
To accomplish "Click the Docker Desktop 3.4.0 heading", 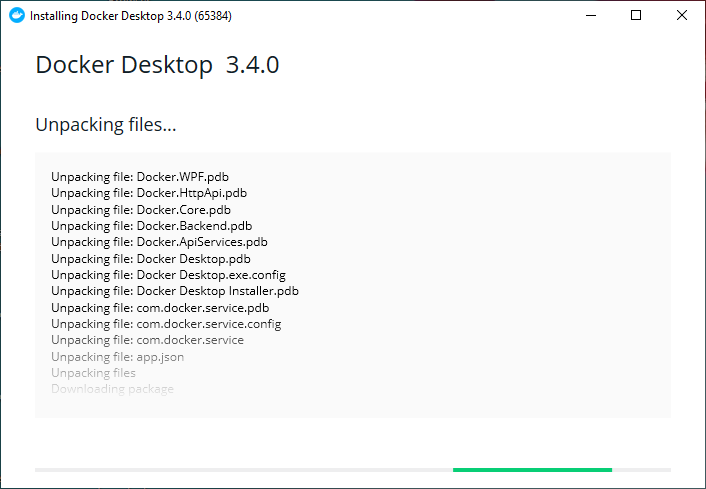I will pyautogui.click(x=157, y=64).
